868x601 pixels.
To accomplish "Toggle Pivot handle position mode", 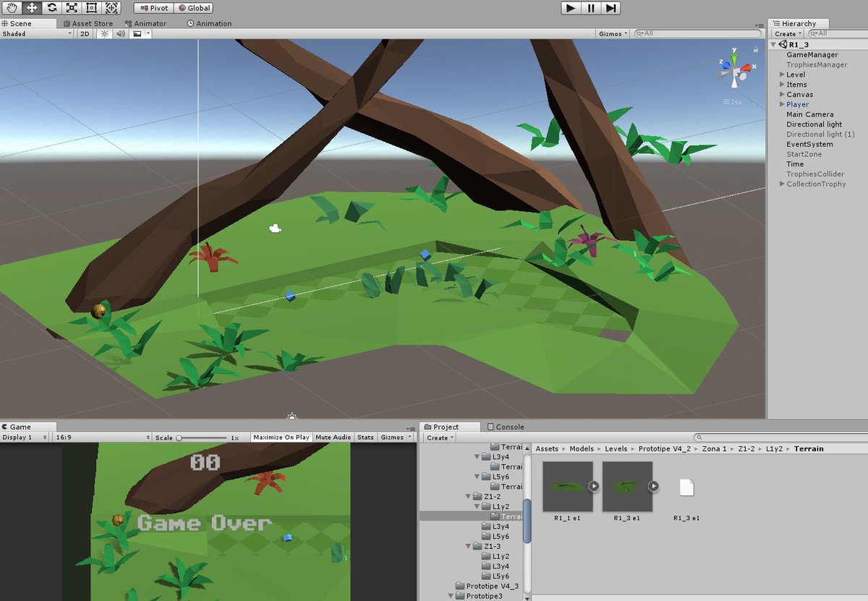I will click(x=154, y=8).
